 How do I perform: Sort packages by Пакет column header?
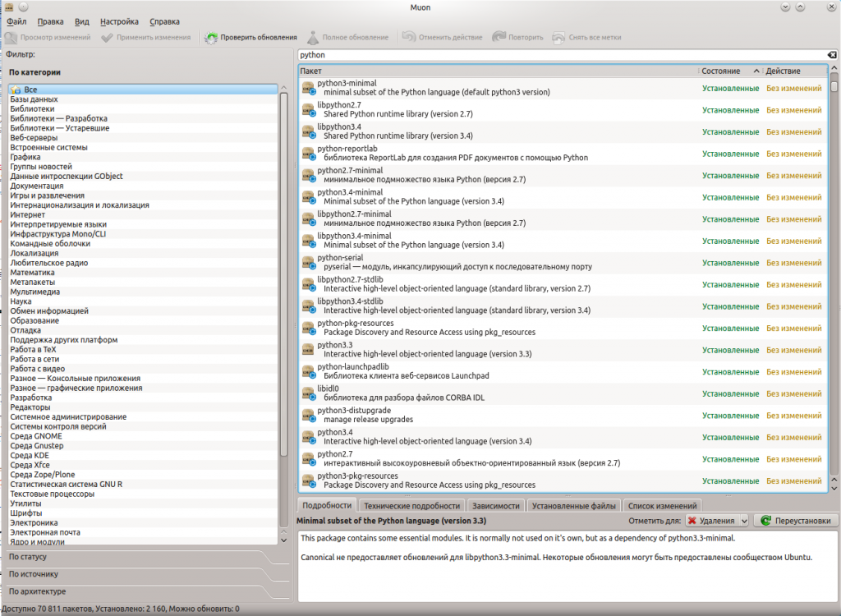(x=498, y=71)
